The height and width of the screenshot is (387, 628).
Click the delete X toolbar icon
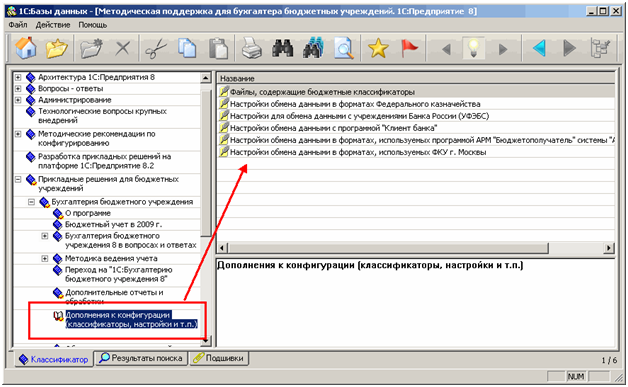point(123,49)
